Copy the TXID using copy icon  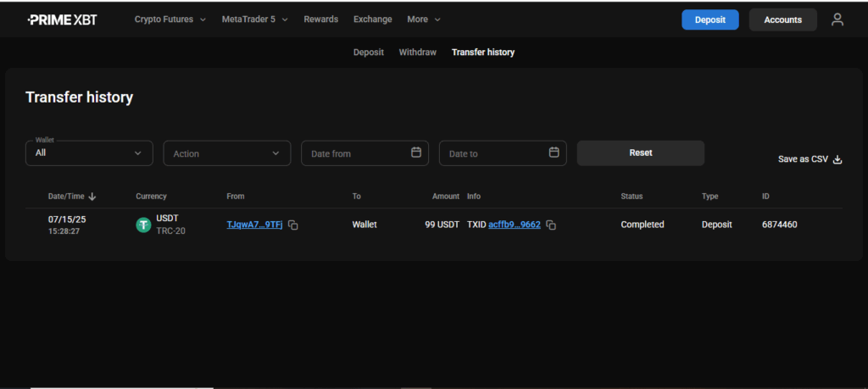pyautogui.click(x=551, y=225)
